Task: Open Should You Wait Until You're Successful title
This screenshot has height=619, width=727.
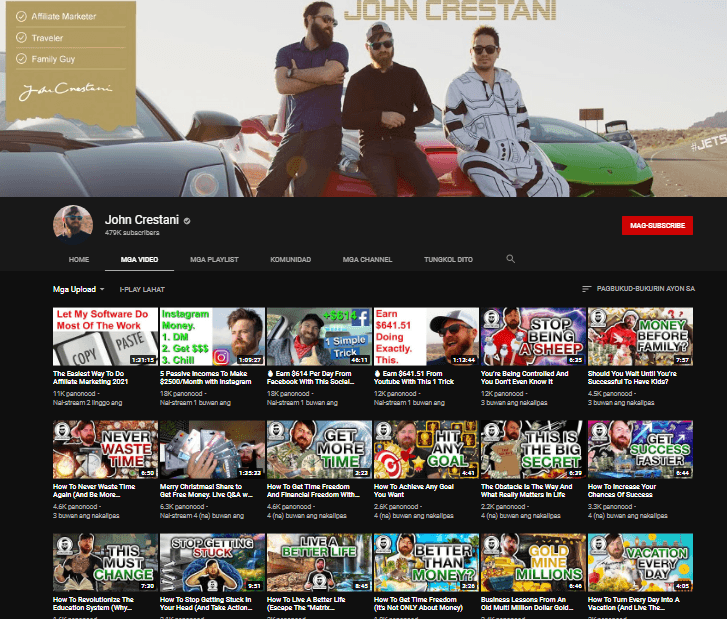Action: [632, 377]
